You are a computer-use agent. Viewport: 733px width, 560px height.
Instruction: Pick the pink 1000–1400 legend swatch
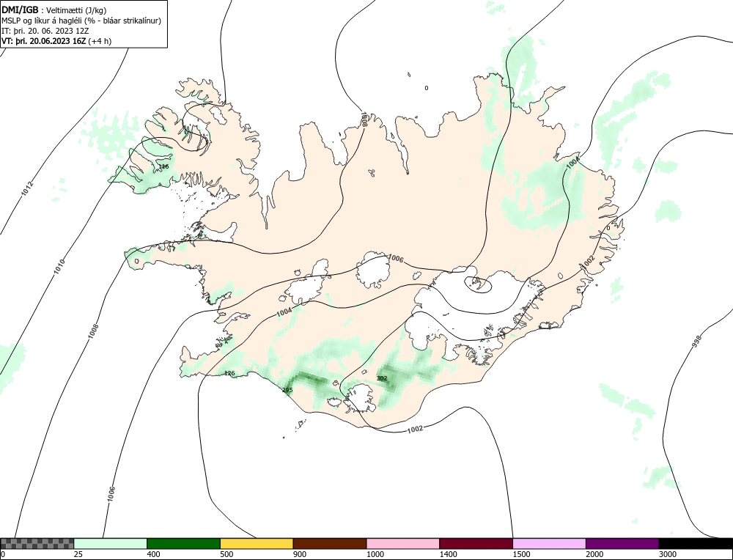pyautogui.click(x=403, y=544)
